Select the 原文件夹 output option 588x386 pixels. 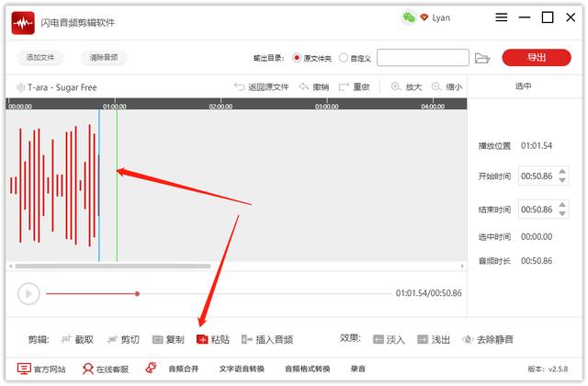[312, 58]
